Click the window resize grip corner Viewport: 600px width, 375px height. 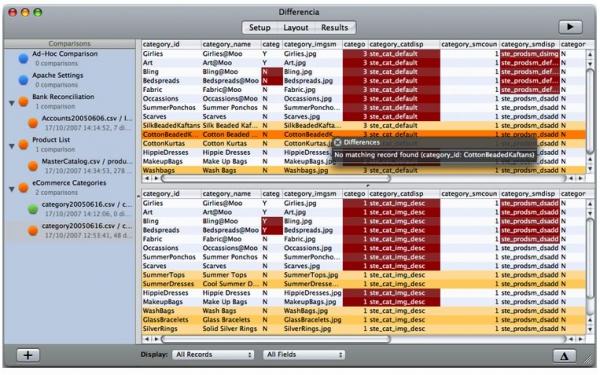pyautogui.click(x=589, y=358)
